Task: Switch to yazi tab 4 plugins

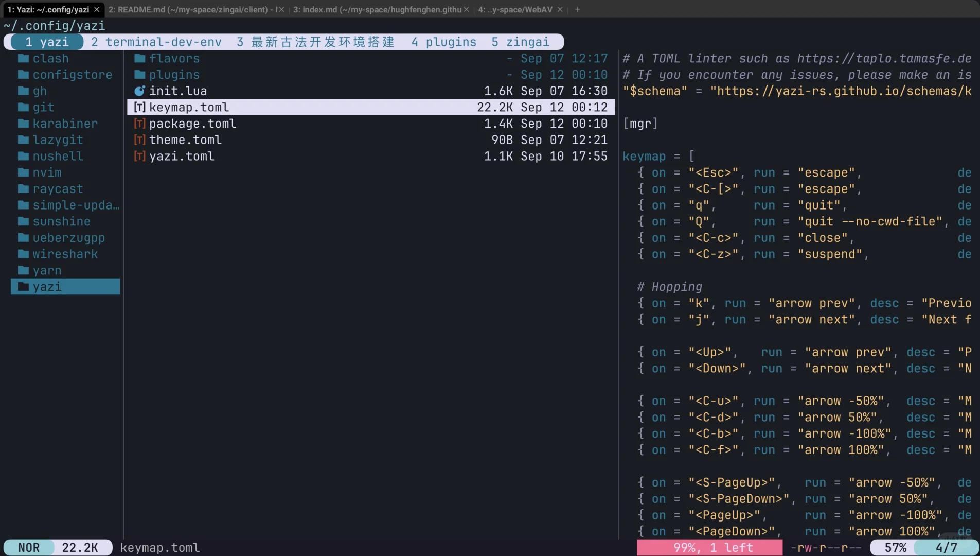Action: coord(444,42)
